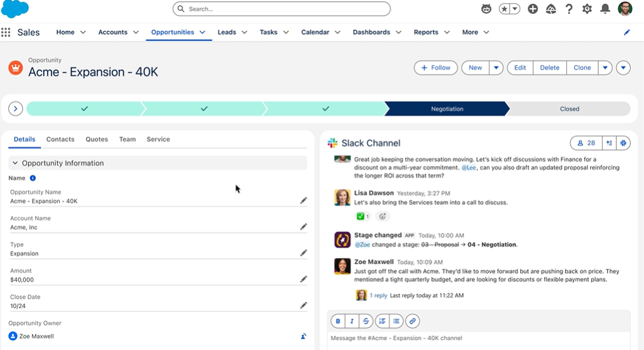This screenshot has height=350, width=644.
Task: Click the green checkmark reaction on Lisa's message
Action: 363,216
